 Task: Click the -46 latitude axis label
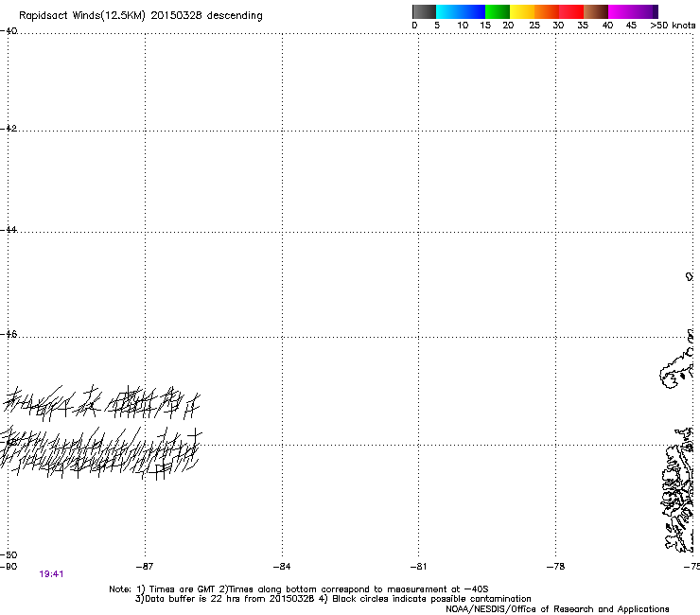[x=9, y=334]
